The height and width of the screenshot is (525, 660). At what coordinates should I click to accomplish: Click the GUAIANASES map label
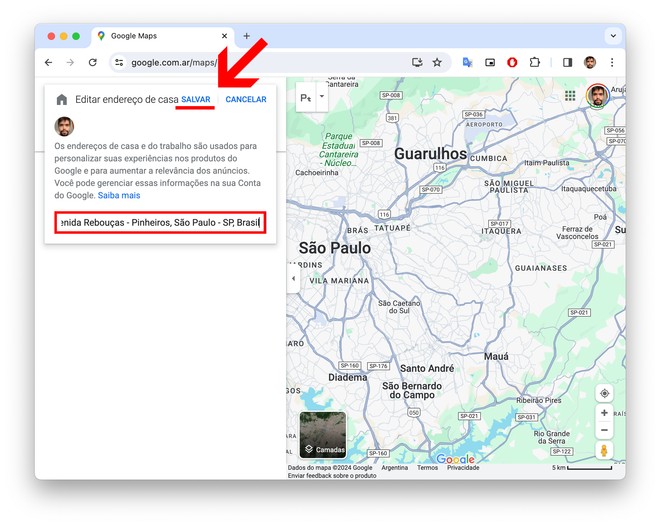pyautogui.click(x=541, y=268)
